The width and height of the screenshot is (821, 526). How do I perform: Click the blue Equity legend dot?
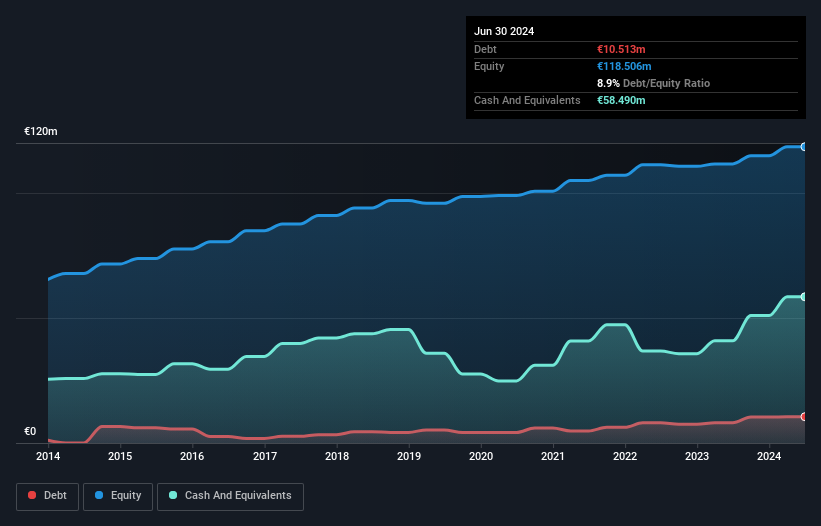coord(99,495)
